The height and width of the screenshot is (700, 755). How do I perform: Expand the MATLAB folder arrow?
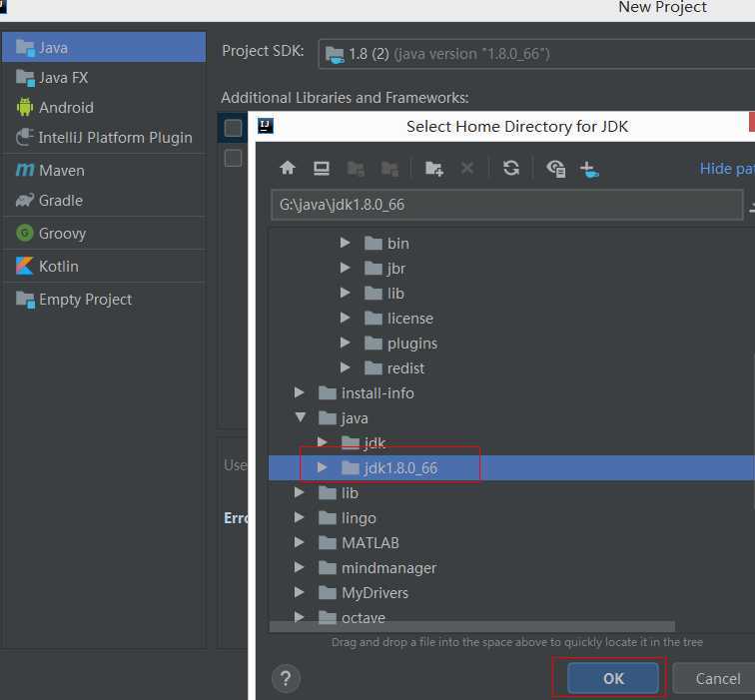click(x=299, y=542)
